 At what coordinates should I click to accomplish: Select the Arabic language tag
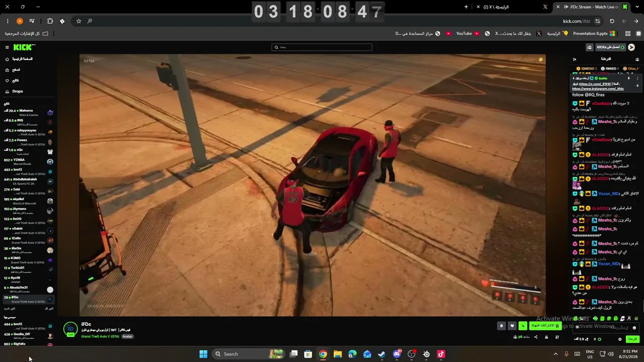coord(128,336)
